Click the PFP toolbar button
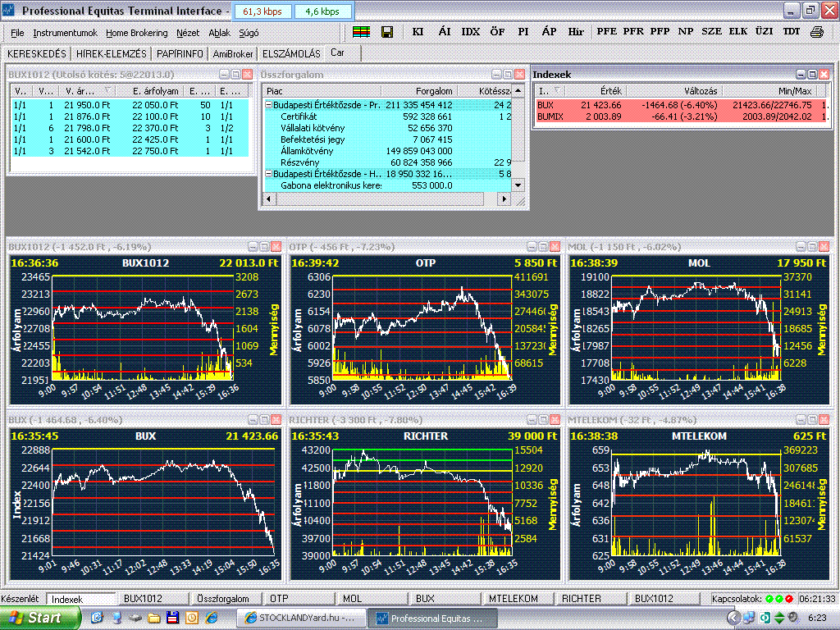Image resolution: width=840 pixels, height=630 pixels. pos(660,32)
